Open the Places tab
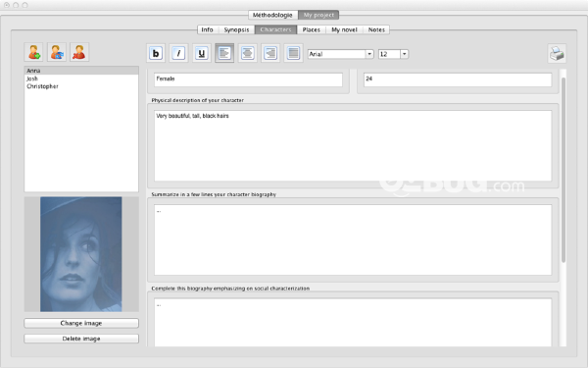 coord(312,29)
